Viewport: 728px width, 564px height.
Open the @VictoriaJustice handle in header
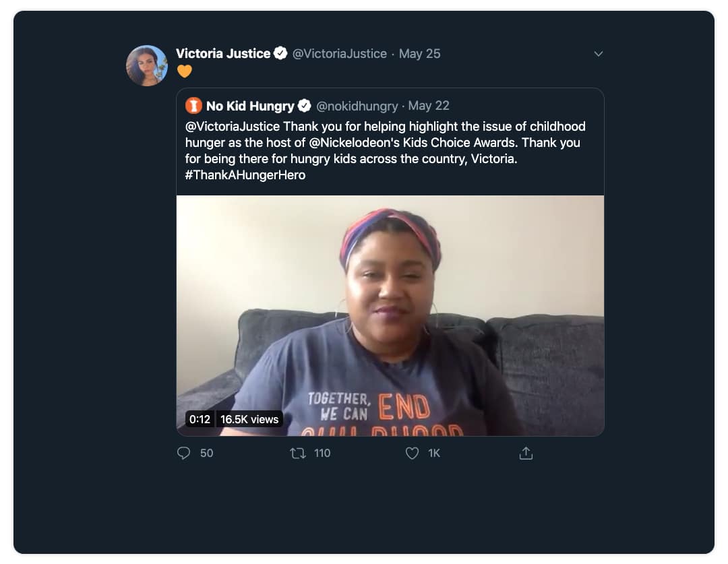339,54
